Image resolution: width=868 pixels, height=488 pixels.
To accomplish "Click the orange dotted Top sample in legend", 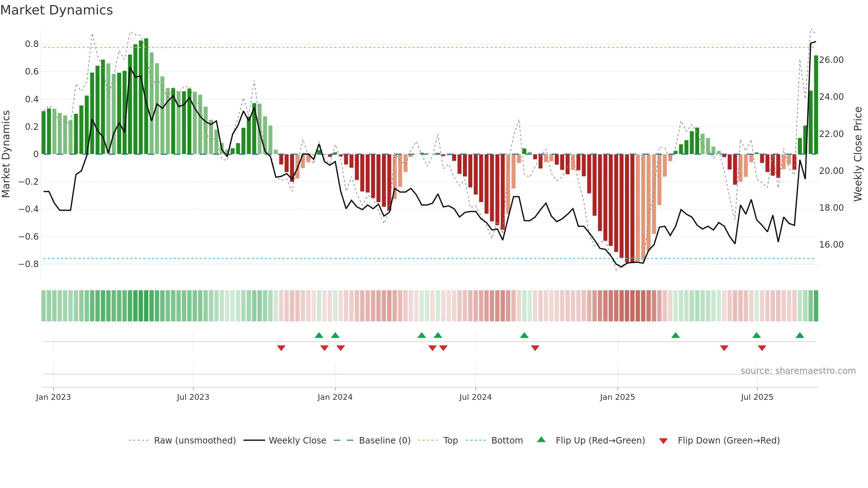I will point(428,440).
